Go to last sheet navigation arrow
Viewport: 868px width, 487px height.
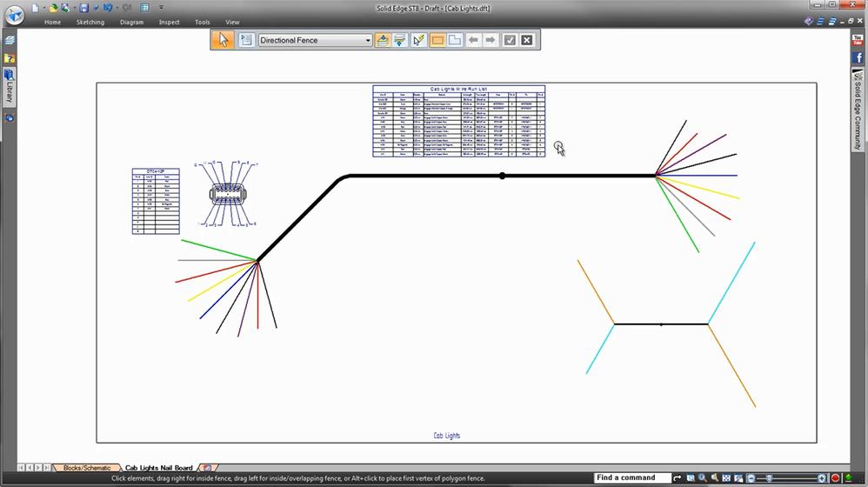[47, 468]
